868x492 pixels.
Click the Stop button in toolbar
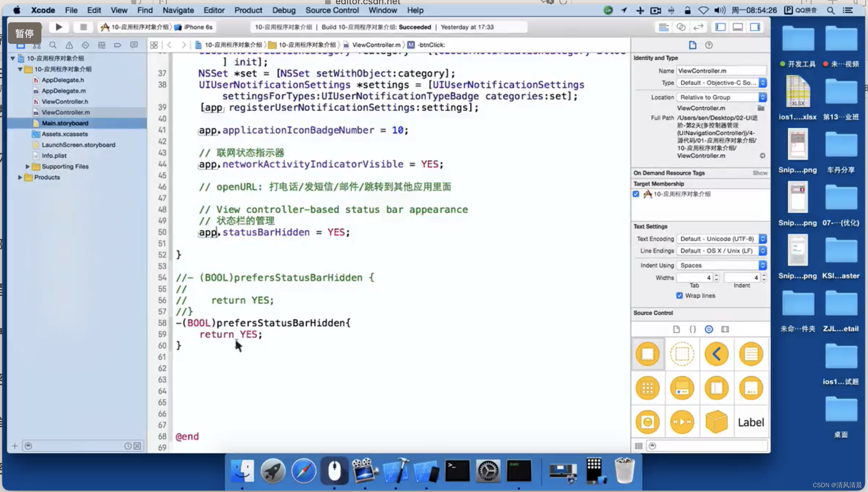83,27
